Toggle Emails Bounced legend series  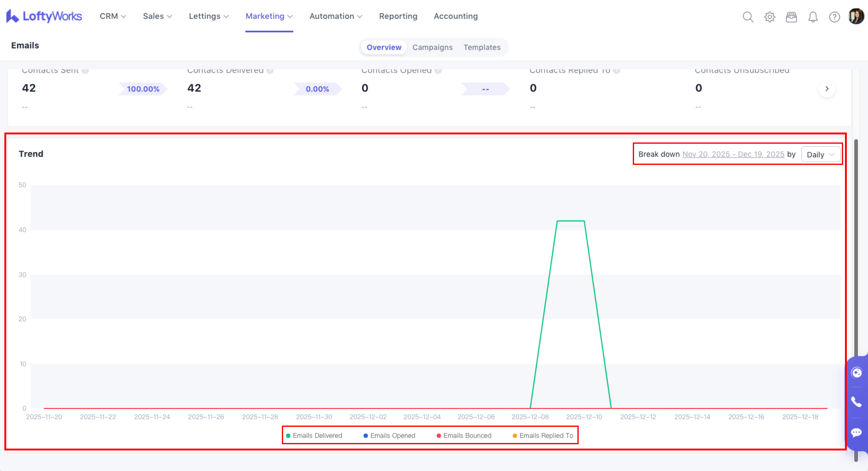tap(464, 436)
